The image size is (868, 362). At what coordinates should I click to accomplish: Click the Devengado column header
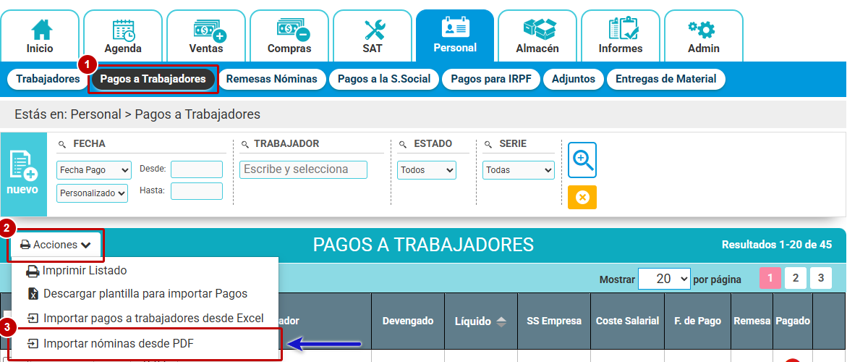[x=408, y=321]
